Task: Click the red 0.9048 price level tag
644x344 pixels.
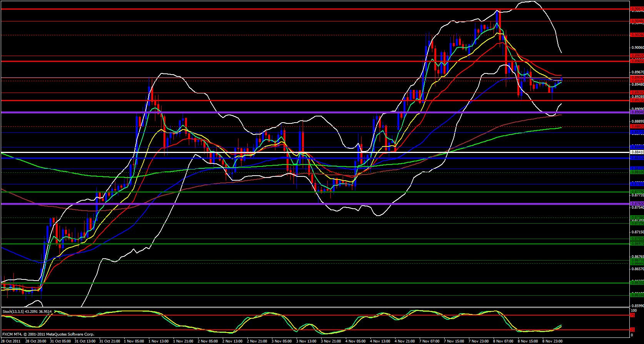Action: [637, 21]
